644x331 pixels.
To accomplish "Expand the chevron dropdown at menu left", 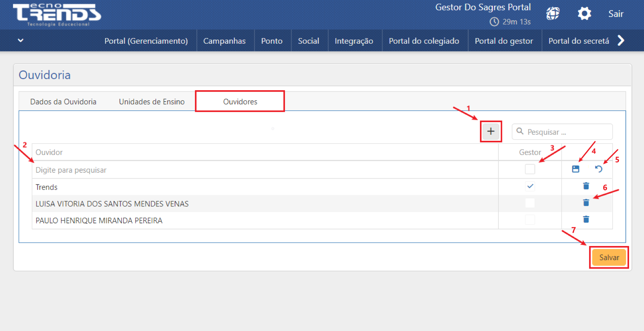I will (x=21, y=40).
